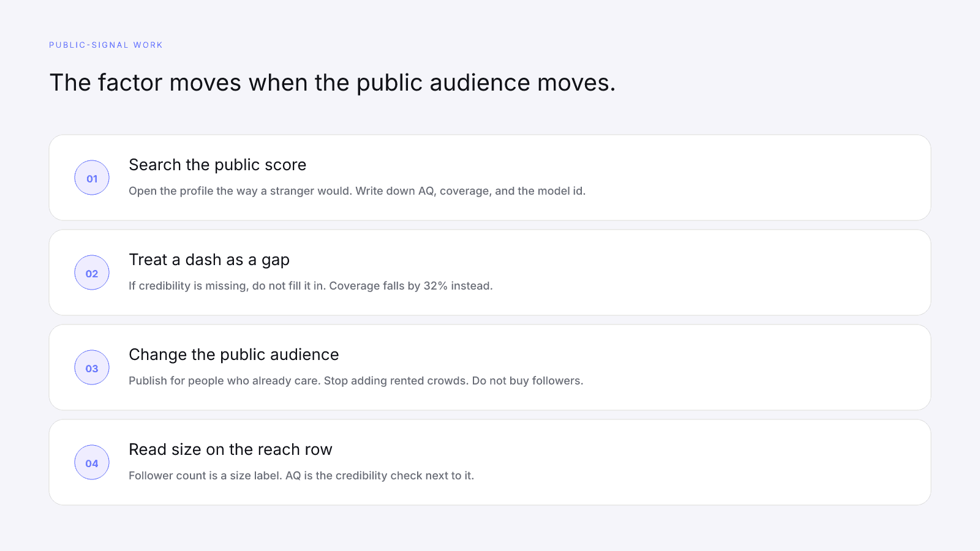
Task: Click the 01 step number badge
Action: coord(92,178)
